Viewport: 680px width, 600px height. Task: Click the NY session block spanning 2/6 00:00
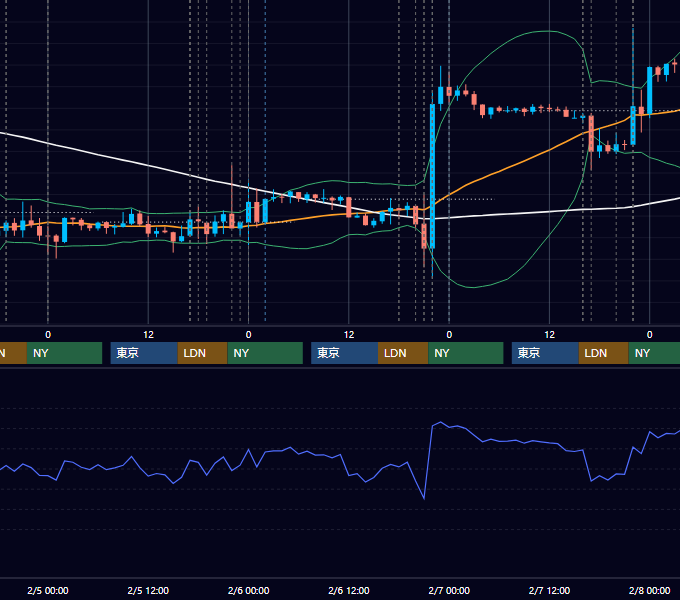click(x=265, y=353)
